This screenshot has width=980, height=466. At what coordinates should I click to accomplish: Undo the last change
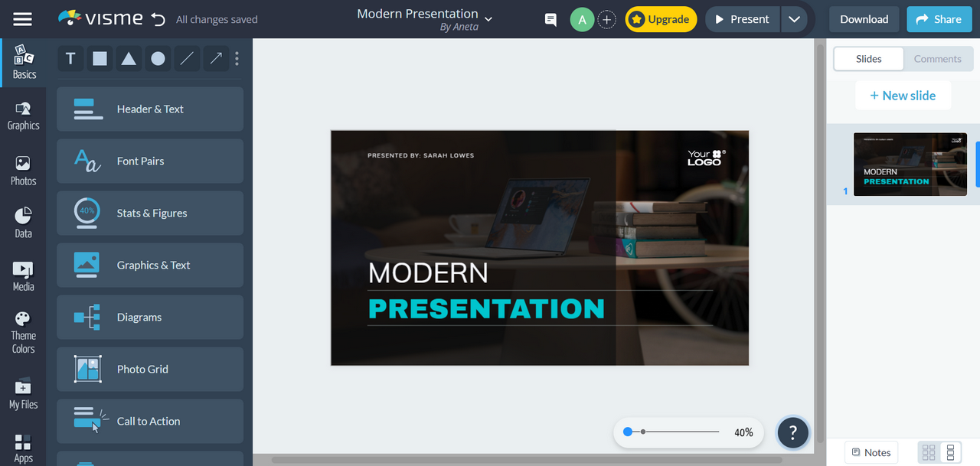(x=158, y=19)
